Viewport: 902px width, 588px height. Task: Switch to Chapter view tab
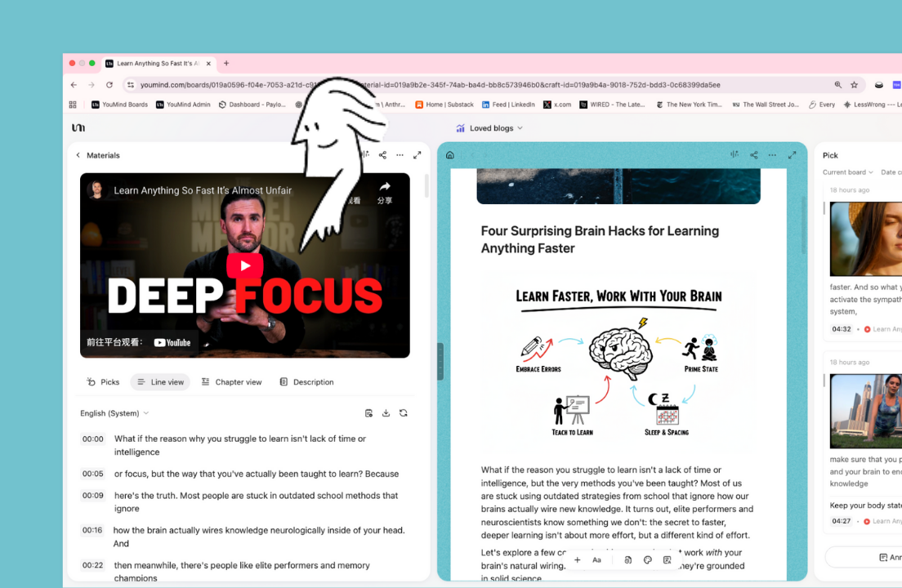click(x=232, y=381)
